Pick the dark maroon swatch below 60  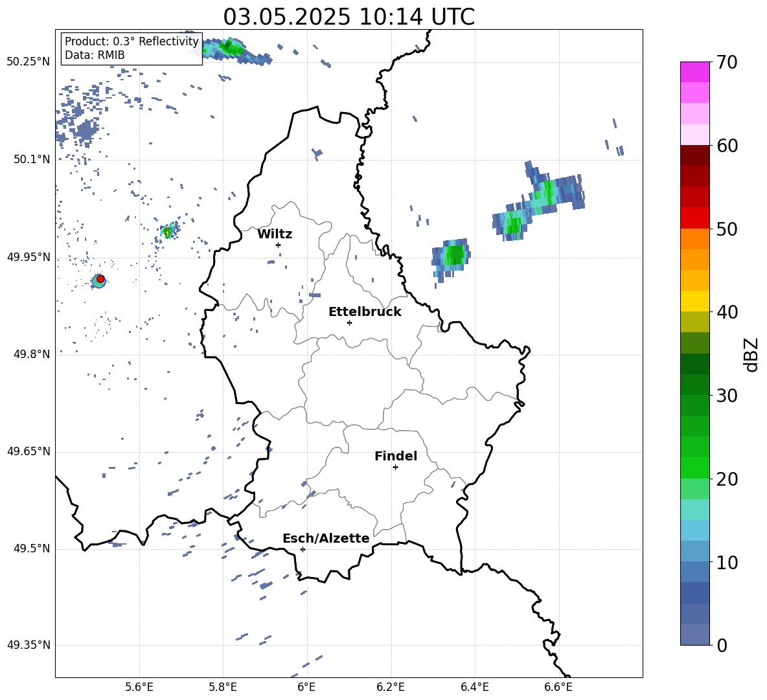[694, 155]
